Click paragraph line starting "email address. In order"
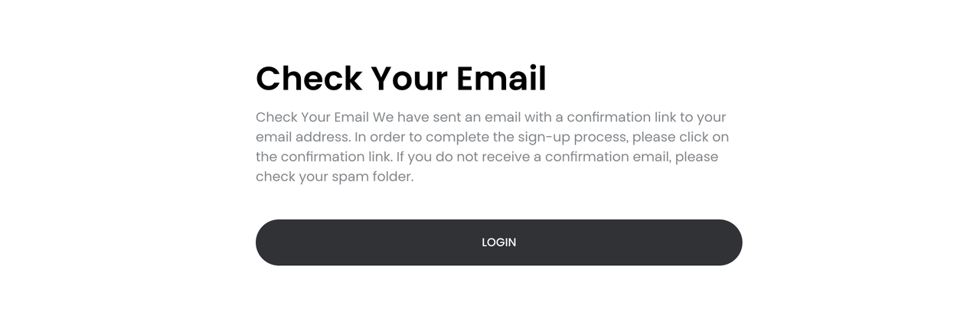This screenshot has height=325, width=980. 492,138
